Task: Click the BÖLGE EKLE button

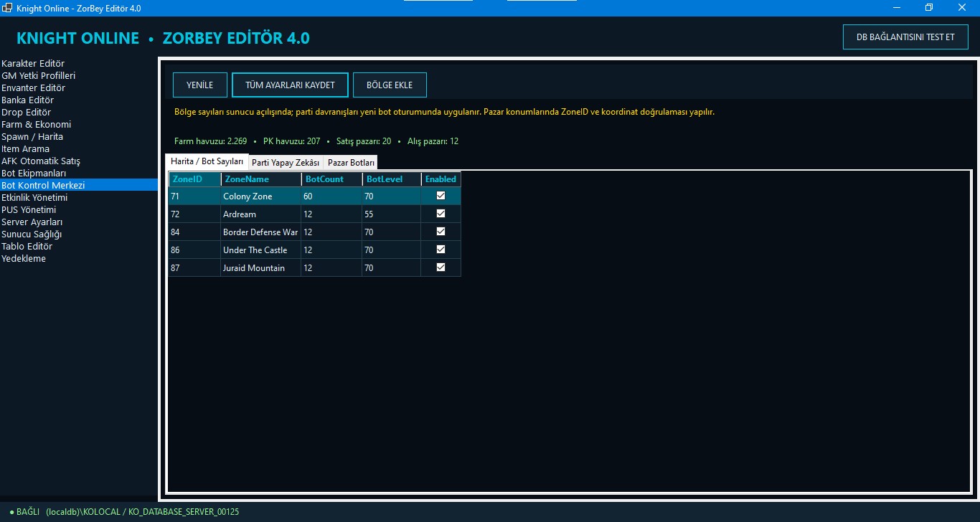Action: (390, 85)
